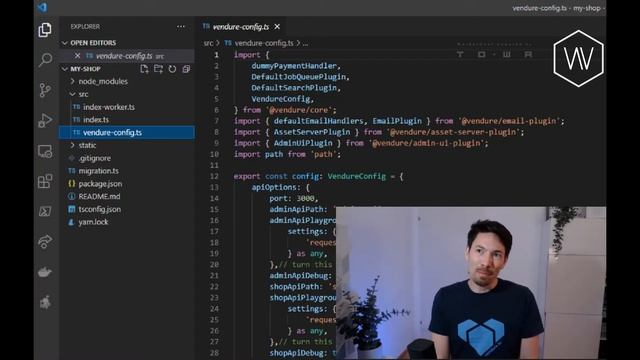Viewport: 640px width, 360px height.
Task: Close the vendure-config.ts editor tab
Action: click(x=277, y=27)
